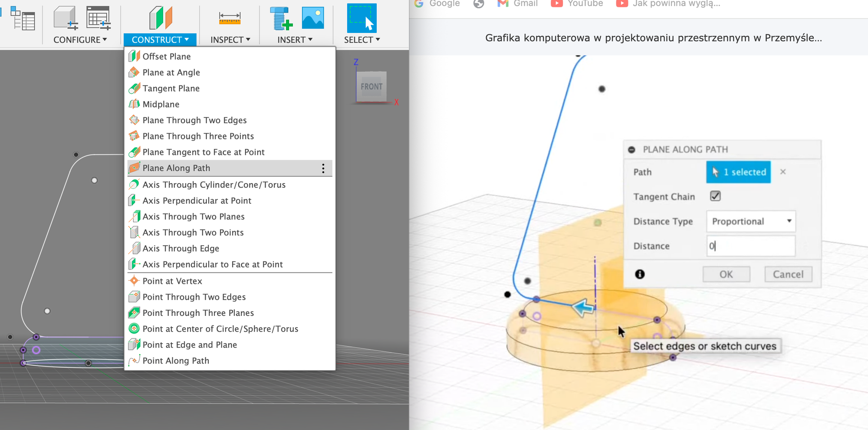Click the Insert fastener bolt icon
This screenshot has height=430, width=868.
(x=281, y=19)
